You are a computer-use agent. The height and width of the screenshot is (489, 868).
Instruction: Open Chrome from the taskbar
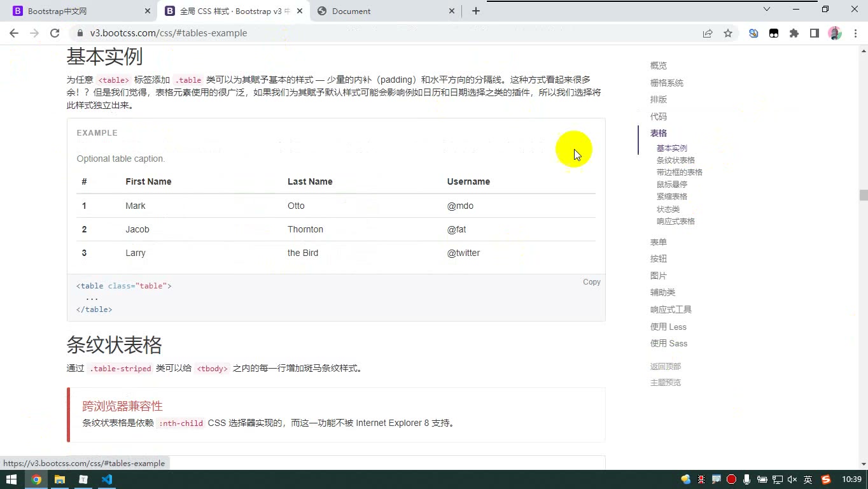(36, 479)
